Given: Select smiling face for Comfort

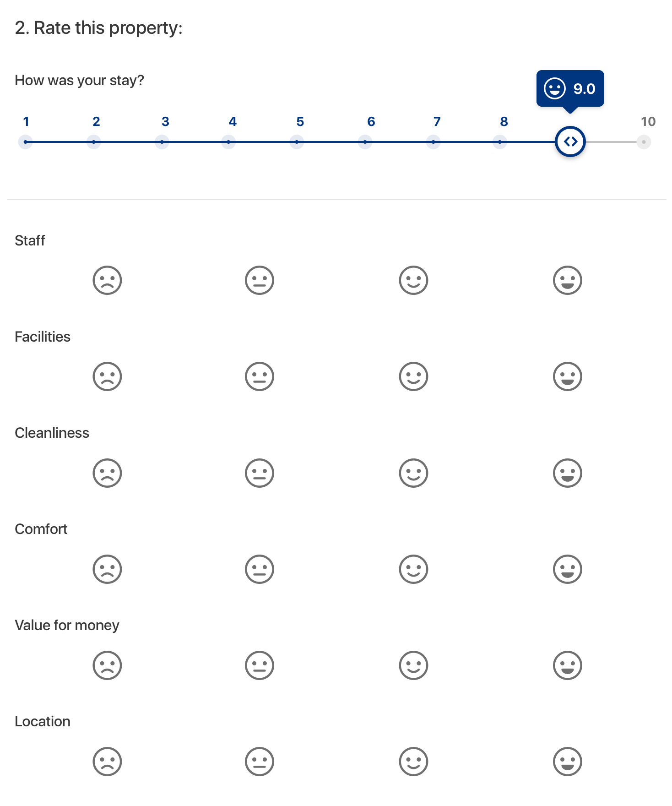Looking at the screenshot, I should (413, 569).
